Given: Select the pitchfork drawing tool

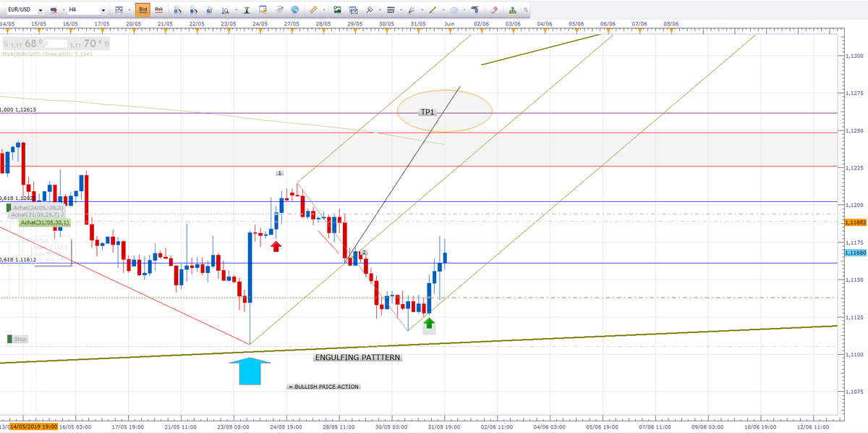Looking at the screenshot, I should 370,10.
